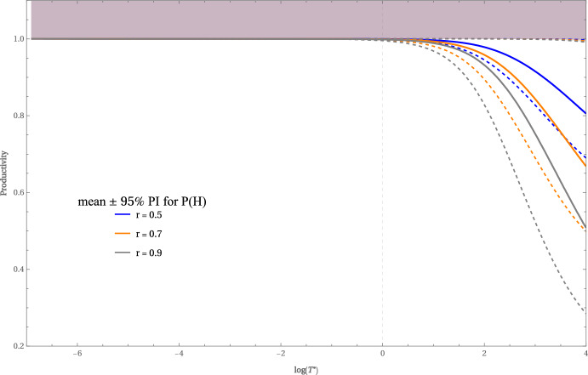Click x-axis tick label "0"
Image resolution: width=588 pixels, height=375 pixels.
point(383,354)
